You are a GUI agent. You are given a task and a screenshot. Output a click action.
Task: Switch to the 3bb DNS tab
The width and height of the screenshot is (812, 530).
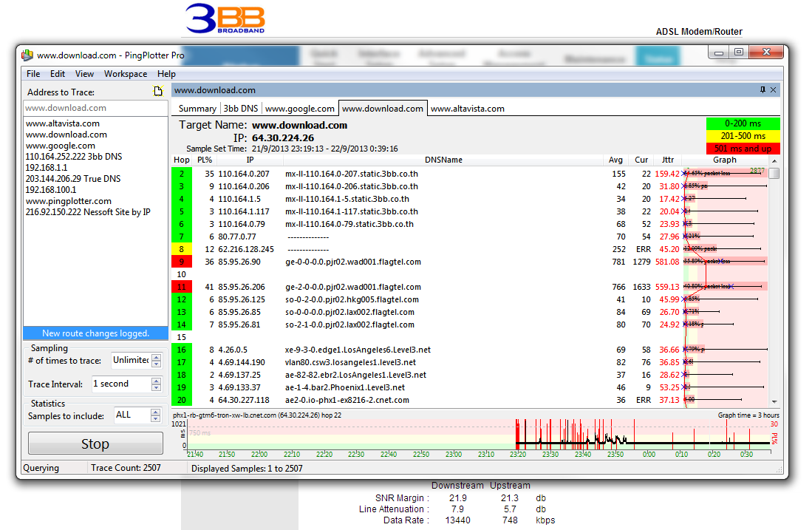click(x=241, y=109)
